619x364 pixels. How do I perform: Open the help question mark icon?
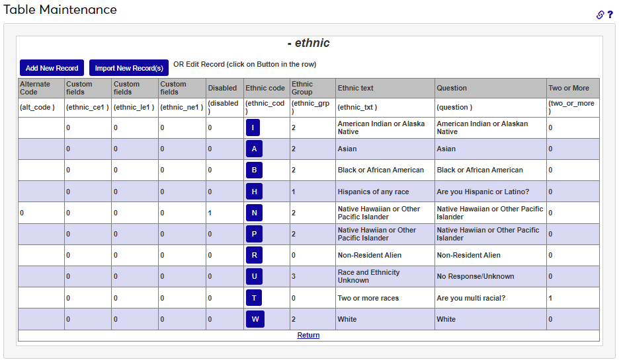pos(610,15)
